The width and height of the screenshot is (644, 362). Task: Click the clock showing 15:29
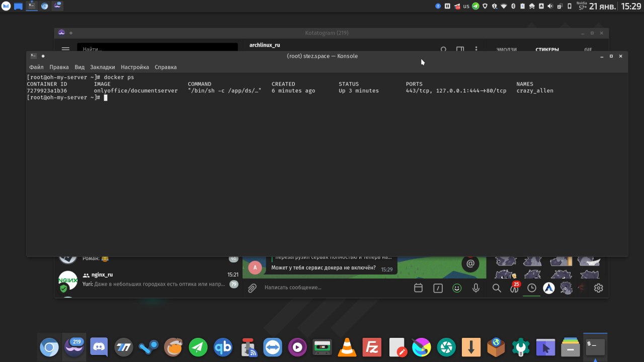pos(631,6)
